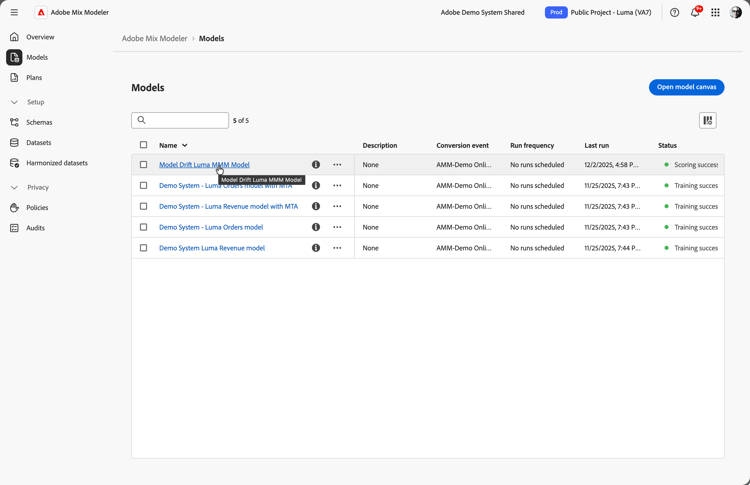Go to Policies in the sidebar
The width and height of the screenshot is (750, 485).
[37, 208]
